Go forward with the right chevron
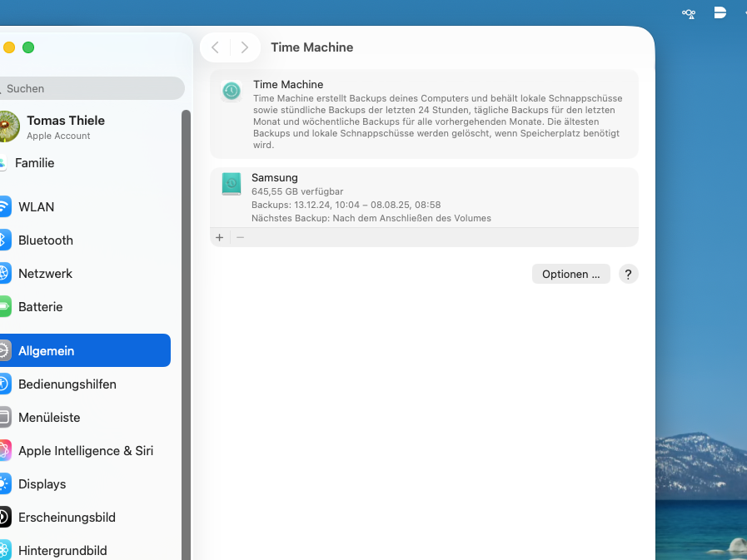The height and width of the screenshot is (560, 747). (x=244, y=47)
